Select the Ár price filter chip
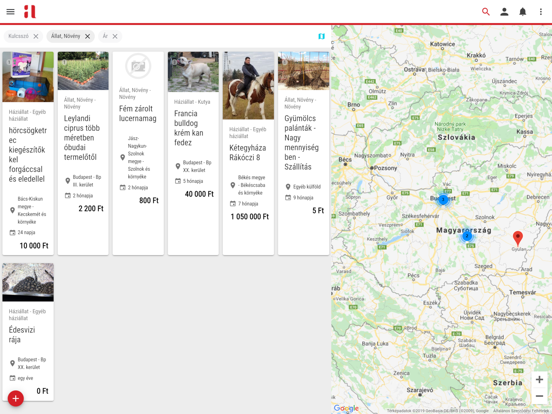Screen dimensions: 552x414 pyautogui.click(x=105, y=36)
